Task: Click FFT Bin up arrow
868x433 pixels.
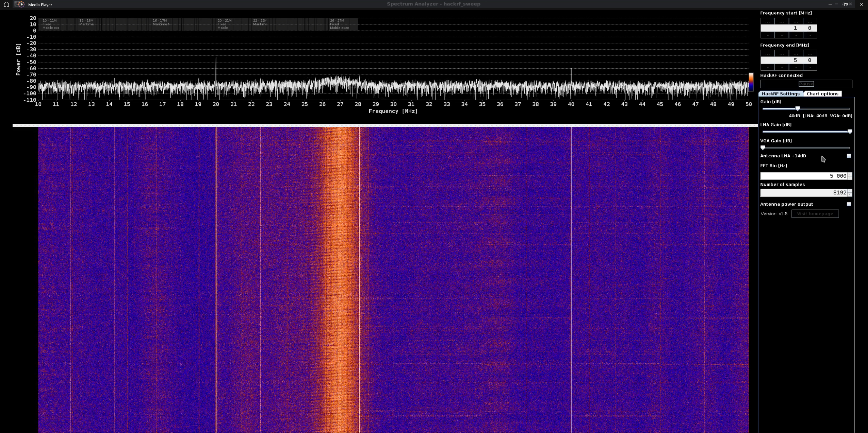Action: coord(850,174)
